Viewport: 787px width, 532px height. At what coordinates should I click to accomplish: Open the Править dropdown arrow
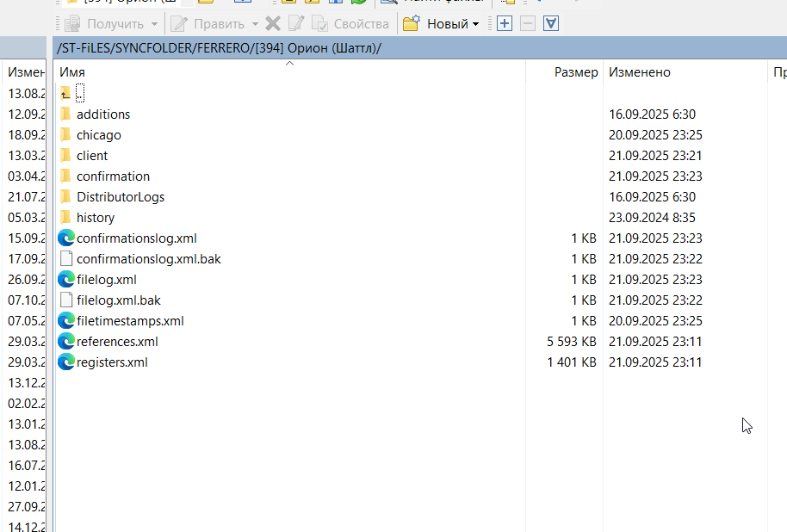(x=255, y=24)
